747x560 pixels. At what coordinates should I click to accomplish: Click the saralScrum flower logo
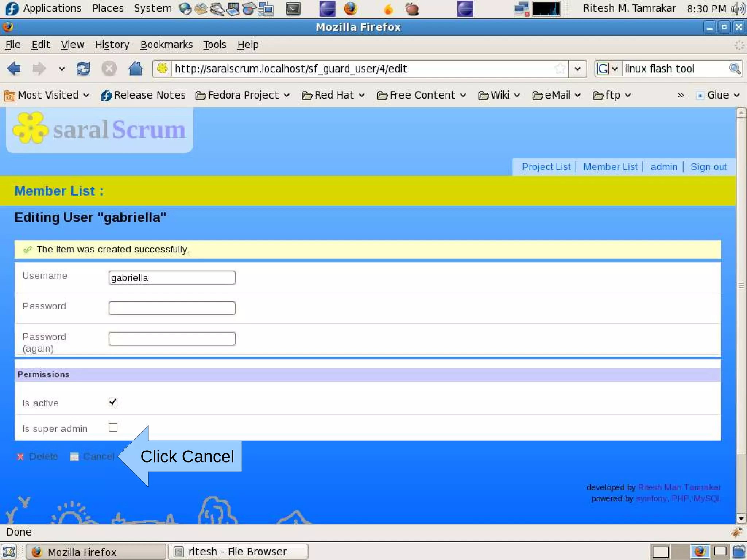click(30, 128)
